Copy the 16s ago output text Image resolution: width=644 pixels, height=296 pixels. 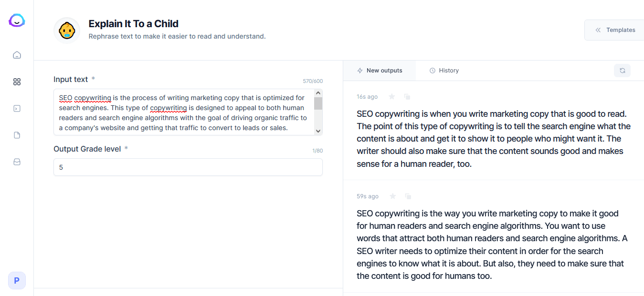pyautogui.click(x=407, y=97)
